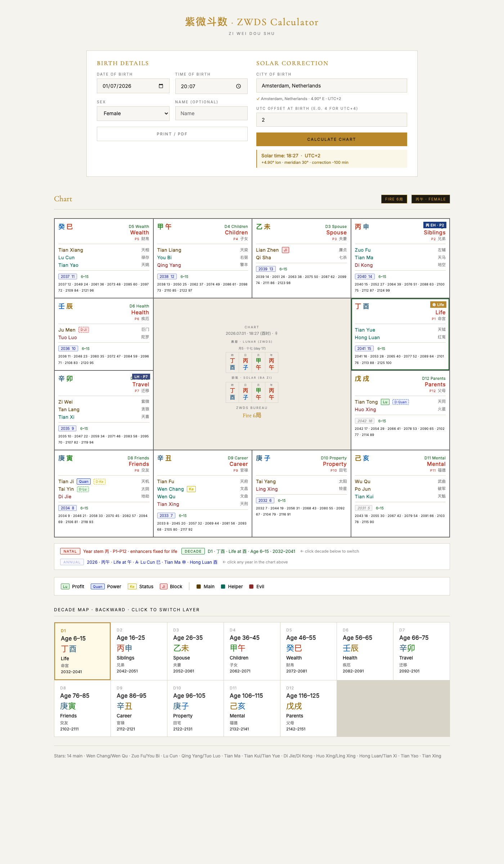Click the DECADE layer label
504x864 pixels.
(x=193, y=551)
